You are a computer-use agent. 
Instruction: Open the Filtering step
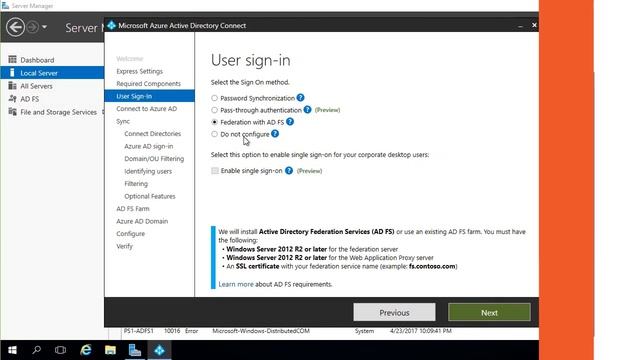coord(136,184)
